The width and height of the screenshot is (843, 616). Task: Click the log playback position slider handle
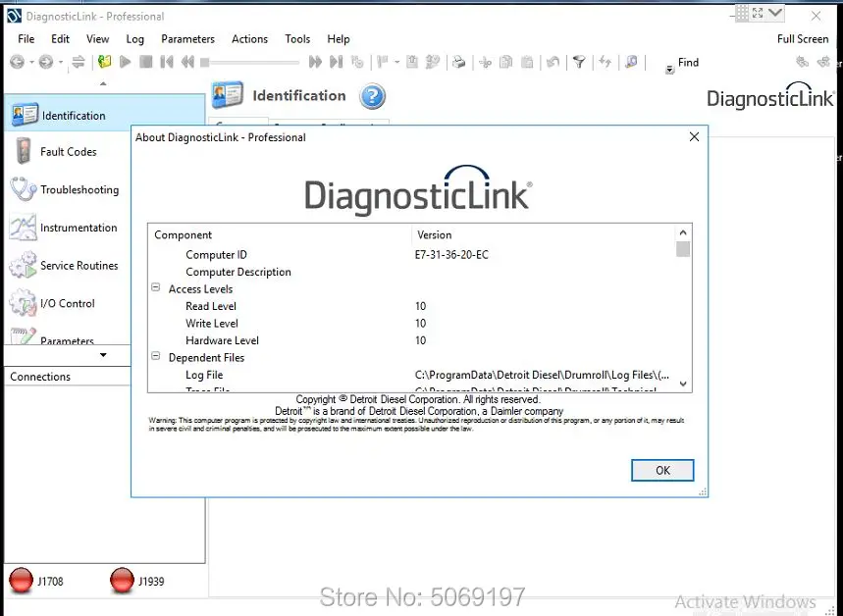pos(204,63)
